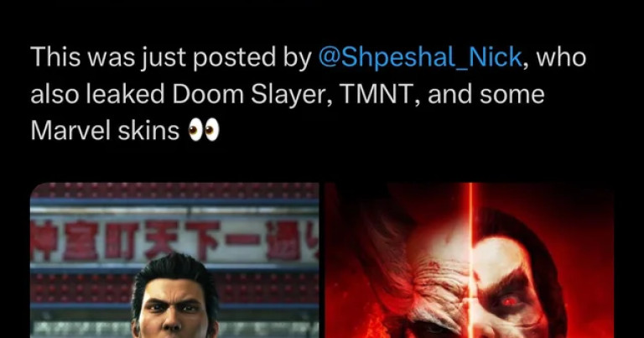
Task: Click the man's spiky black hair
Action: pyautogui.click(x=176, y=271)
